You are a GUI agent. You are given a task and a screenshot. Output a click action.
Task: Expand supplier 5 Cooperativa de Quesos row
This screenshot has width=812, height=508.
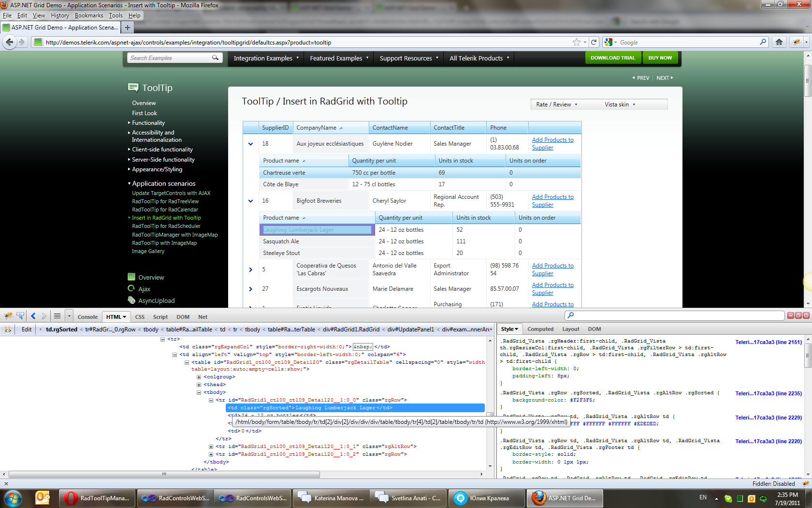point(250,269)
